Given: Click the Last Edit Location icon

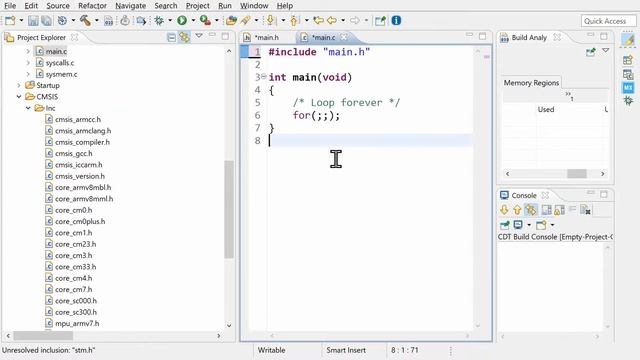Looking at the screenshot, I should (x=318, y=20).
